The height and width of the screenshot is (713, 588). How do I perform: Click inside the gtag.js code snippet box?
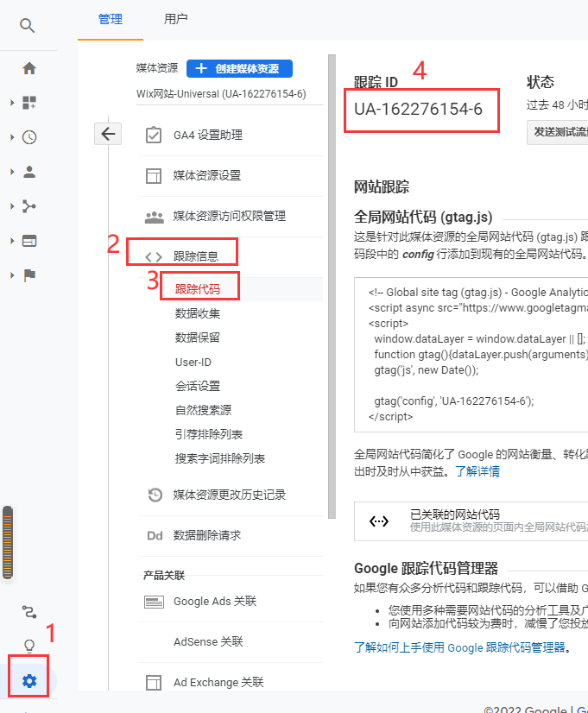(471, 355)
